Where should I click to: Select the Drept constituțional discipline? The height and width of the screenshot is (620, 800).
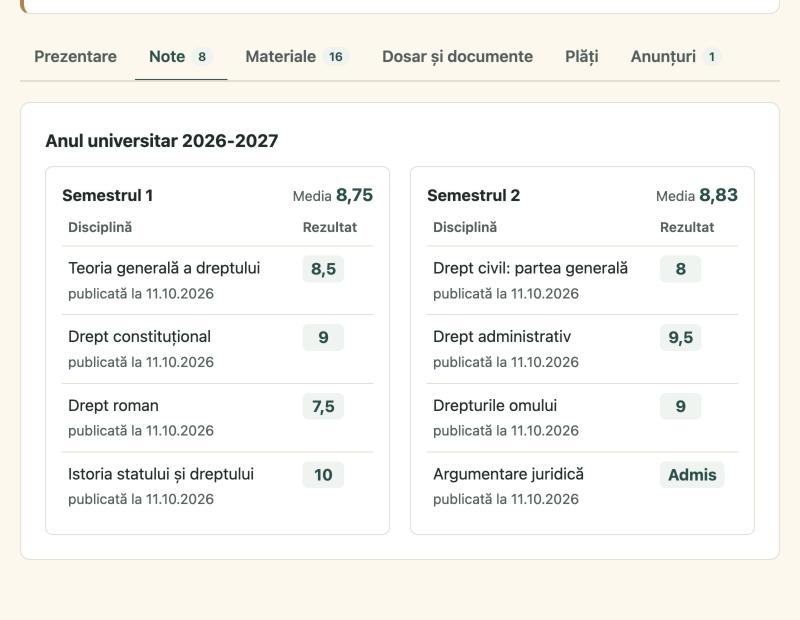coord(139,337)
